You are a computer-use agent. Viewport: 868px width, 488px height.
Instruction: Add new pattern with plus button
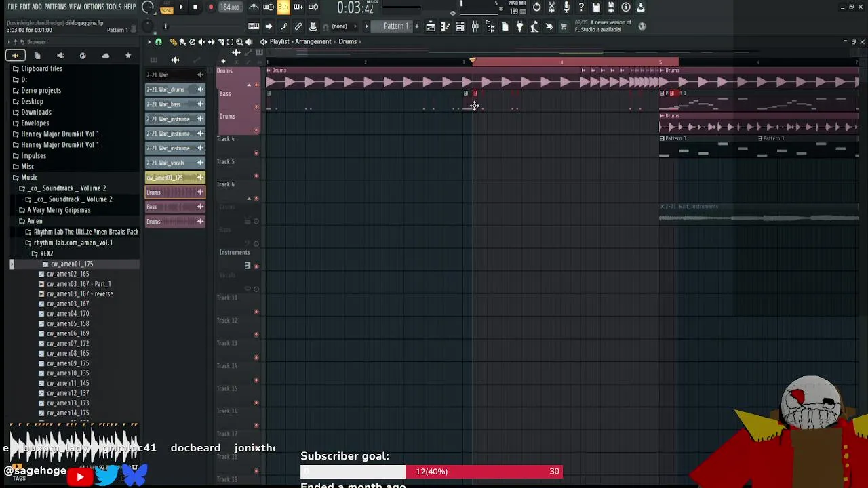tap(416, 26)
